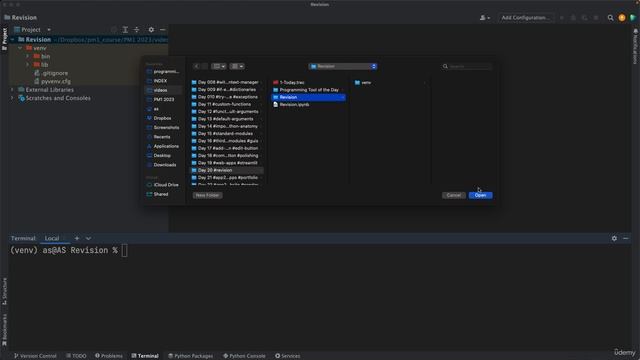The width and height of the screenshot is (640, 360).
Task: Click Cancel in the file dialog
Action: point(453,195)
